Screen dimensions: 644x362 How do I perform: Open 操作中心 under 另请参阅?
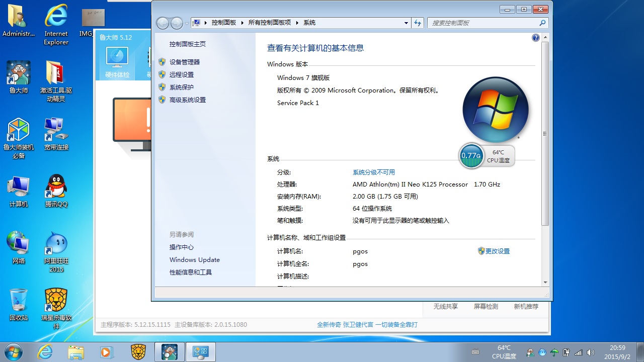coord(181,247)
